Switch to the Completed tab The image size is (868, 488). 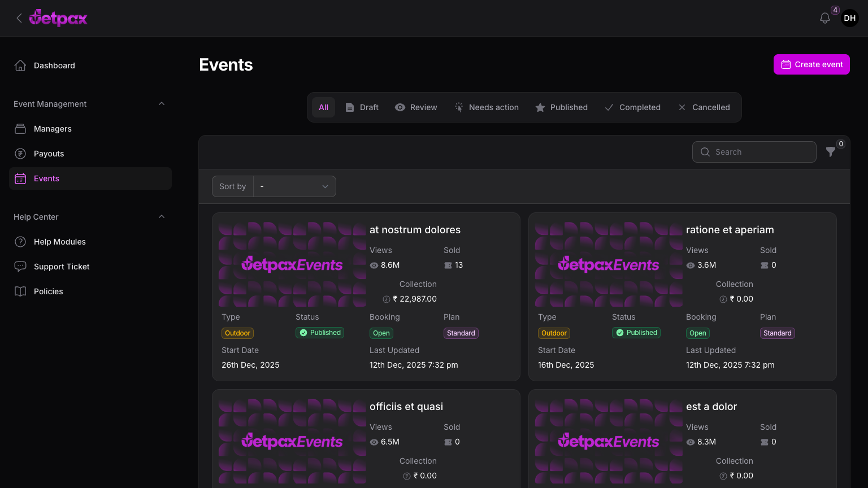[x=632, y=107]
